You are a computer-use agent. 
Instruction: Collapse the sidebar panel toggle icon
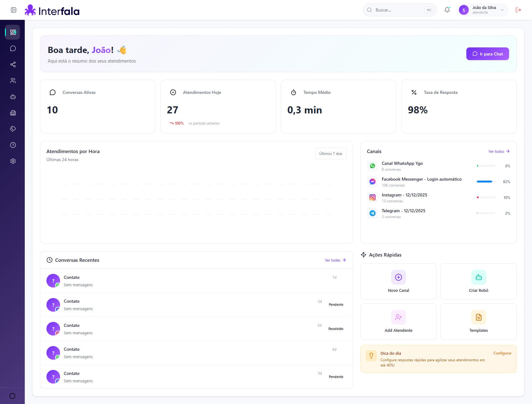pyautogui.click(x=14, y=10)
